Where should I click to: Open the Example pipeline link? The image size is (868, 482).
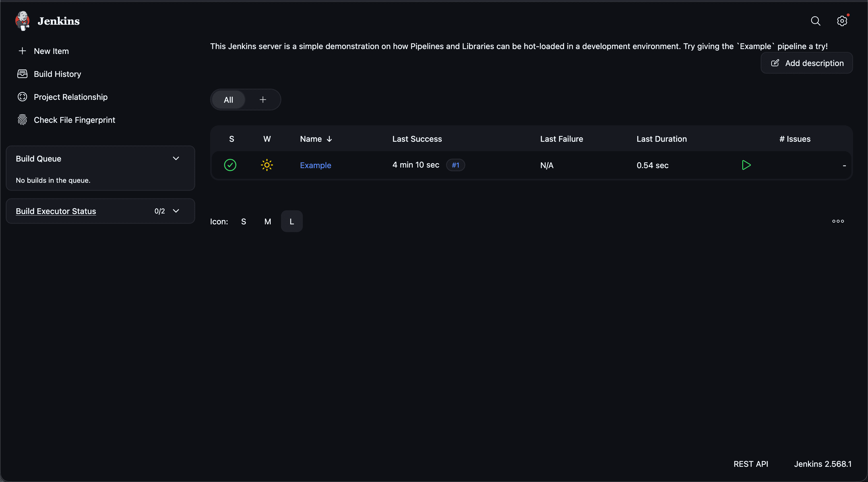coord(315,165)
